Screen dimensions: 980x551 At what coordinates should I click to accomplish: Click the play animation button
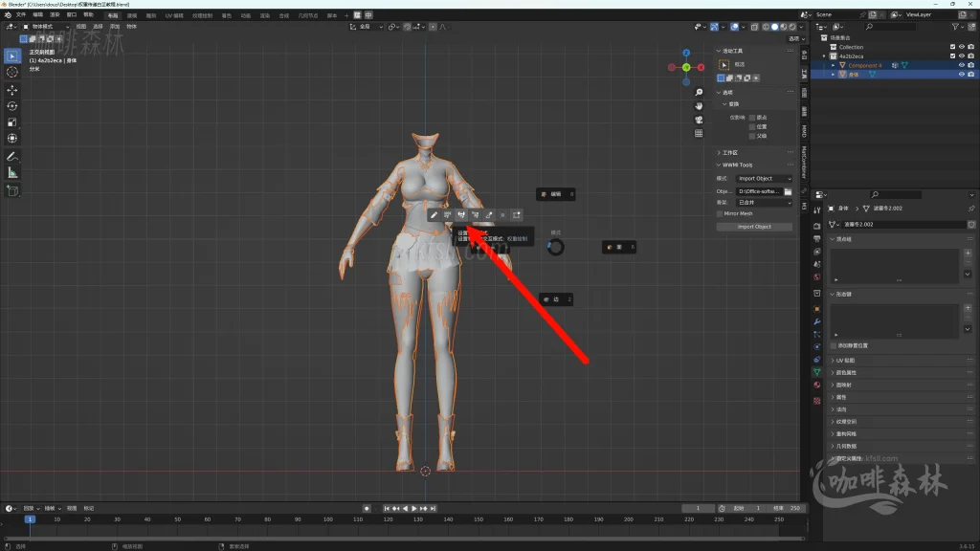(x=413, y=509)
